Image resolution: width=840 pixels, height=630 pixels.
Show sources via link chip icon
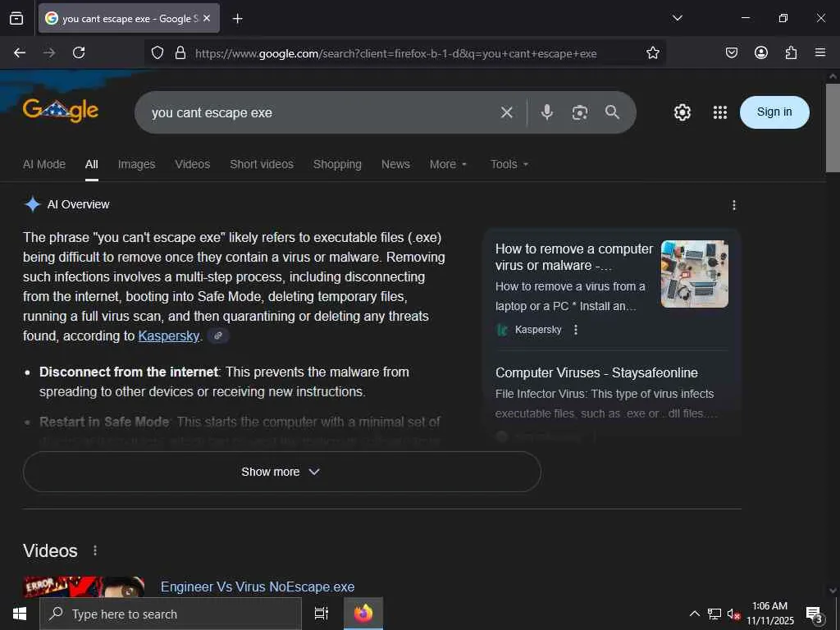(x=218, y=336)
